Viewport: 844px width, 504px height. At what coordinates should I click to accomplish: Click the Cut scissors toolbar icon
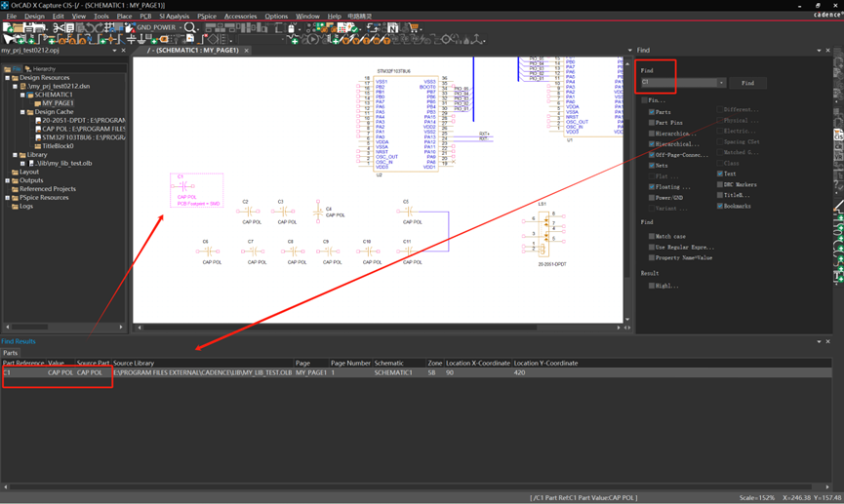click(57, 27)
